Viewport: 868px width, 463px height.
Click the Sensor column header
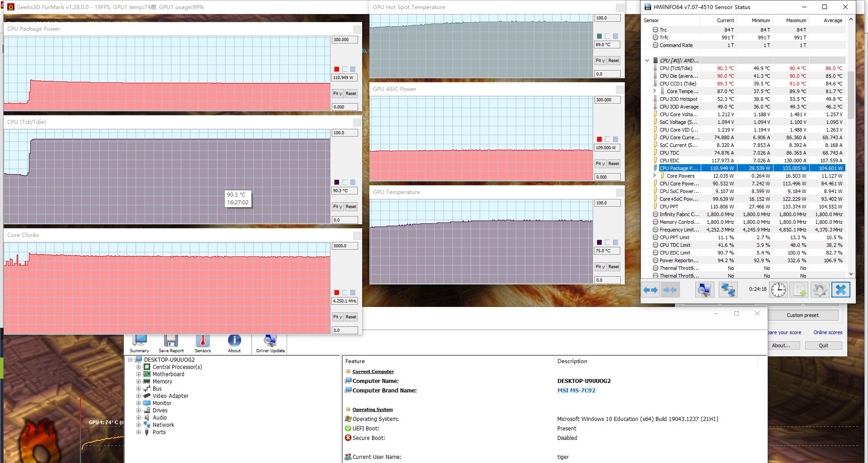671,20
